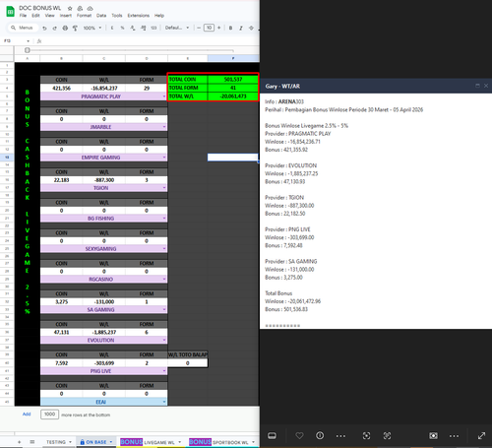This screenshot has width=492, height=448.
Task: Open the Extensions menu
Action: click(x=139, y=16)
